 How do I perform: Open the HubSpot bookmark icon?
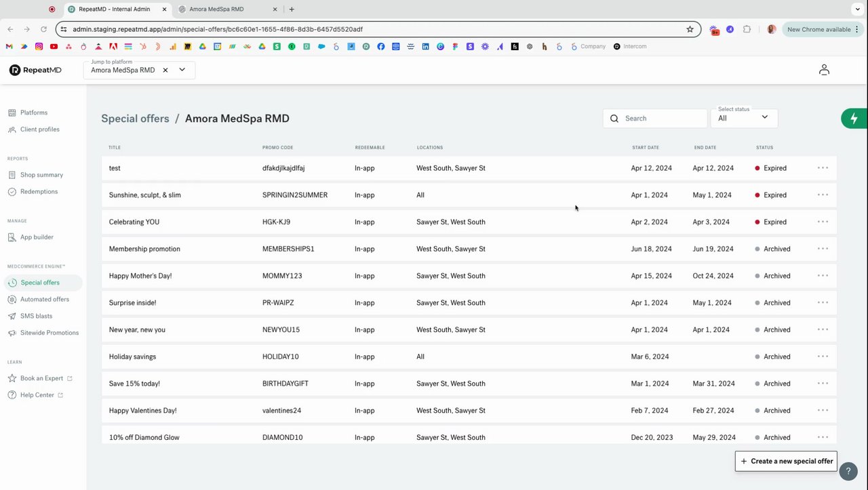pyautogui.click(x=143, y=47)
